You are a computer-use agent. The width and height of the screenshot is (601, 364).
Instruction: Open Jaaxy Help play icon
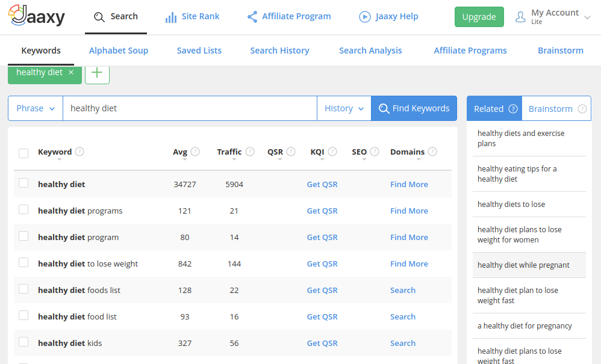[364, 17]
